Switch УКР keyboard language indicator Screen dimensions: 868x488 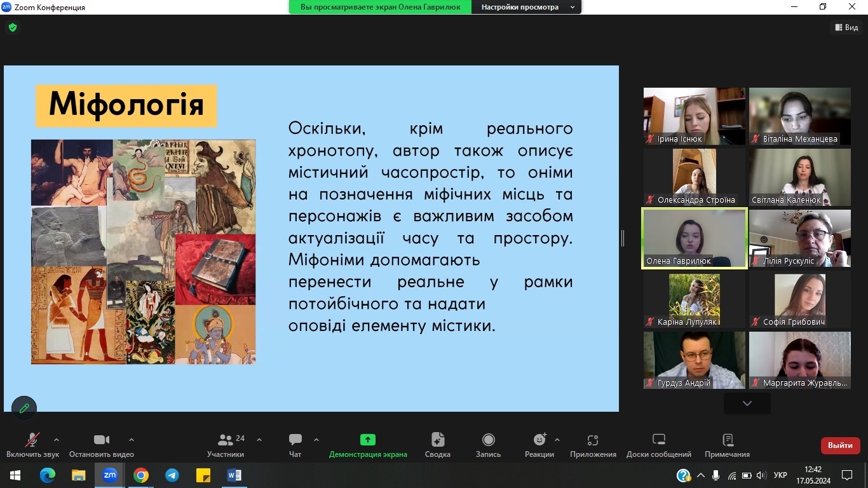click(782, 475)
